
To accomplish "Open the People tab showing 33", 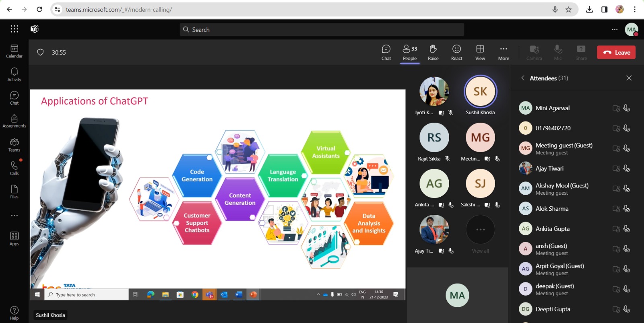I will point(410,53).
